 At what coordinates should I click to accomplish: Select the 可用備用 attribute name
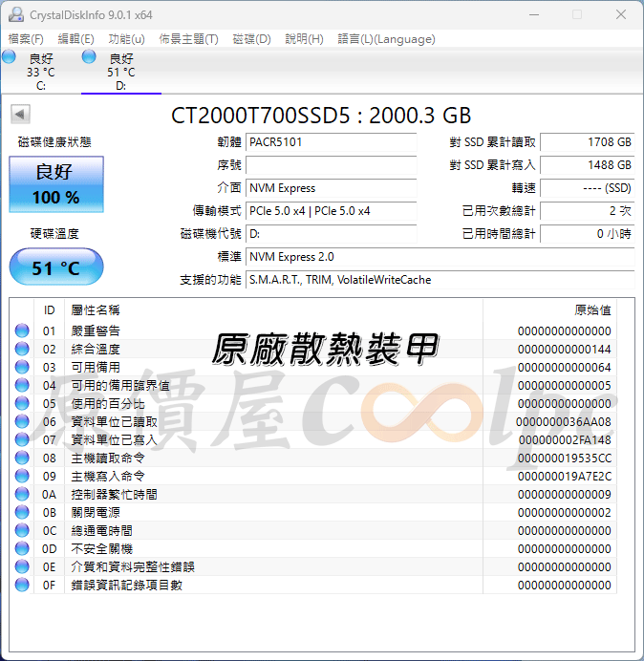pyautogui.click(x=96, y=367)
